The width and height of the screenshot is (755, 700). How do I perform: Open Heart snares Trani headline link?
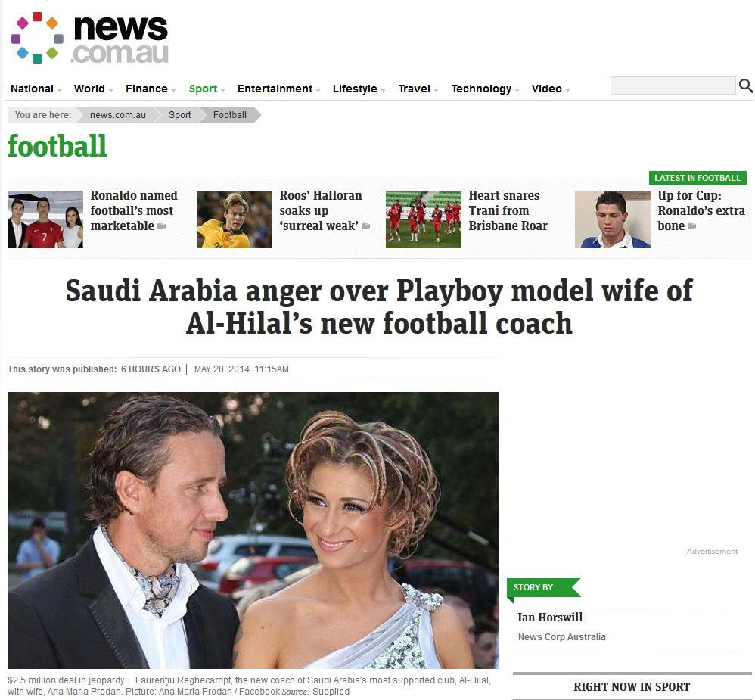click(x=508, y=210)
